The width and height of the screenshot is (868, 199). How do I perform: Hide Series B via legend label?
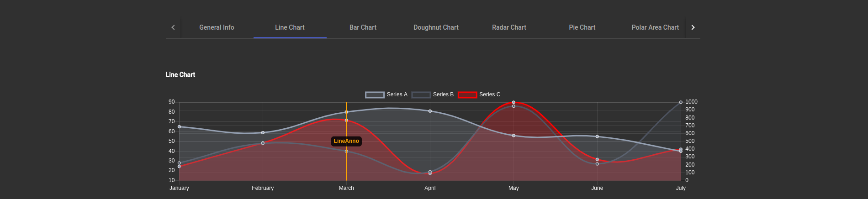click(443, 94)
